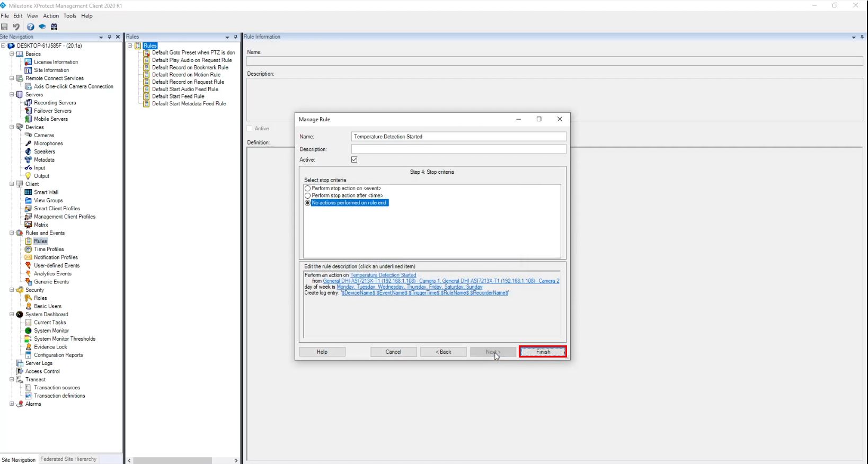Click the Temperature Detection Started link
Viewport: 868px width, 464px height.
pos(383,275)
